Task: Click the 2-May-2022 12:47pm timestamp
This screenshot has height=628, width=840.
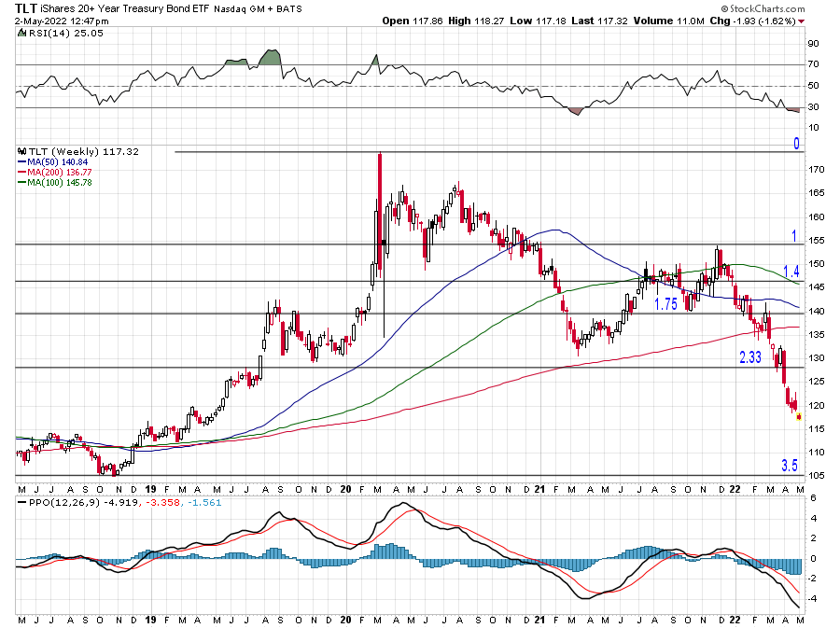Action: (x=62, y=21)
